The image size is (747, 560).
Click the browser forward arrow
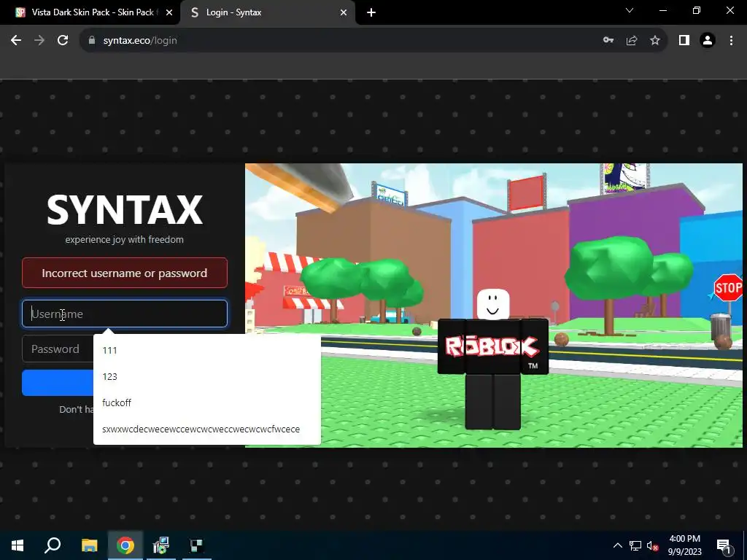39,41
